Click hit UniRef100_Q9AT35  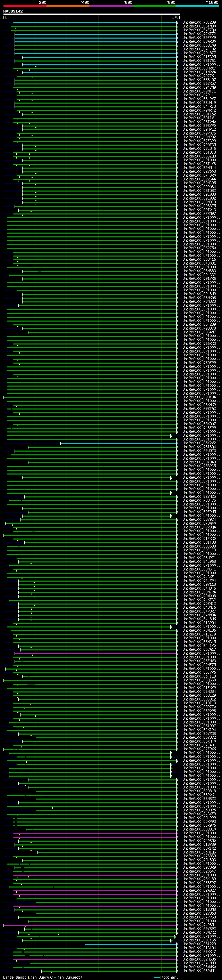(x=199, y=145)
